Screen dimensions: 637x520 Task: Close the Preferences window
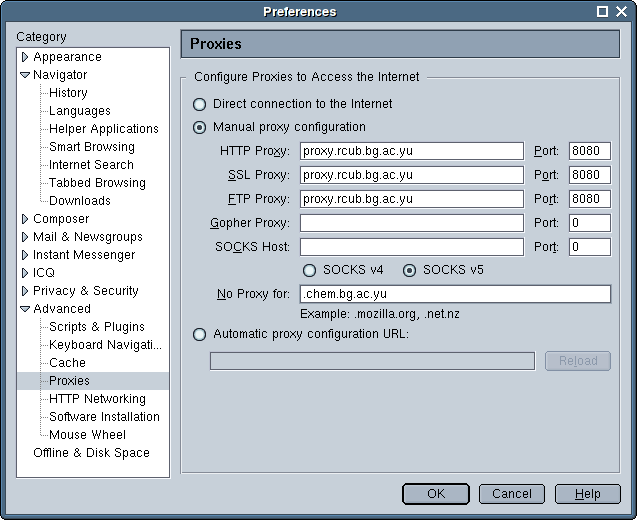[x=622, y=12]
